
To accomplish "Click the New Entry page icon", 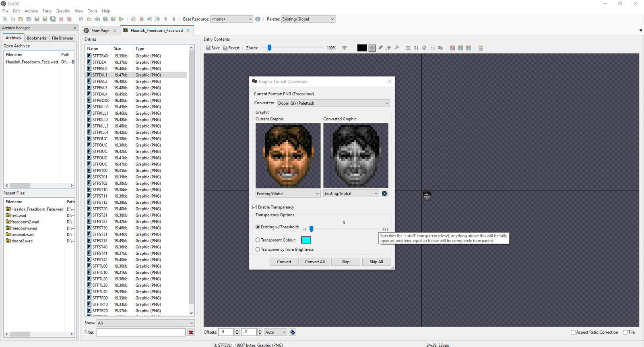I will [81, 19].
